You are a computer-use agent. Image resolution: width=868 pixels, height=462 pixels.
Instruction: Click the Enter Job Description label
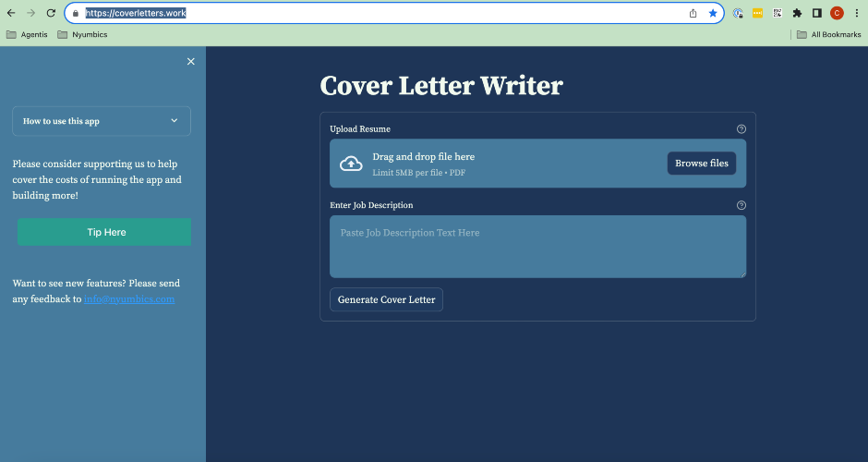[371, 205]
